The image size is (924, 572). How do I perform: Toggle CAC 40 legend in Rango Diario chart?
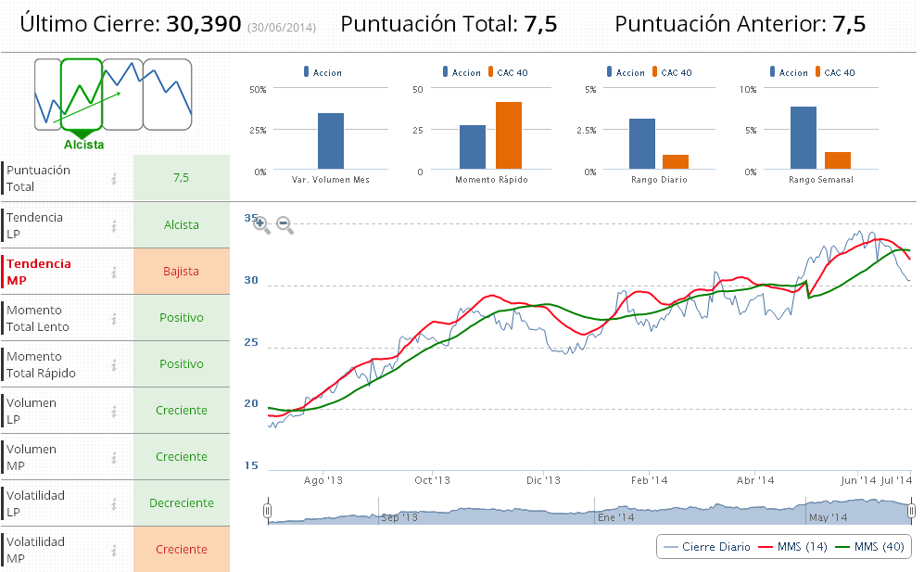672,72
